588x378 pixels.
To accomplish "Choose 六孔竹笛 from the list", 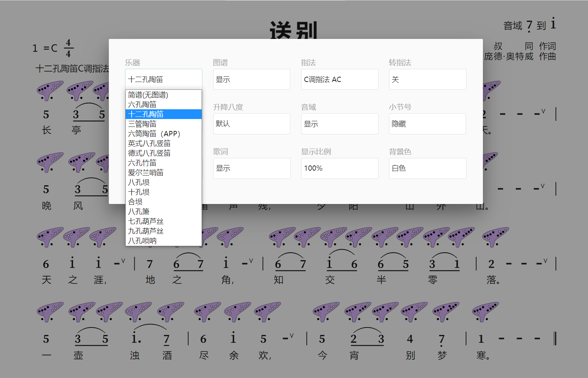I will point(163,163).
